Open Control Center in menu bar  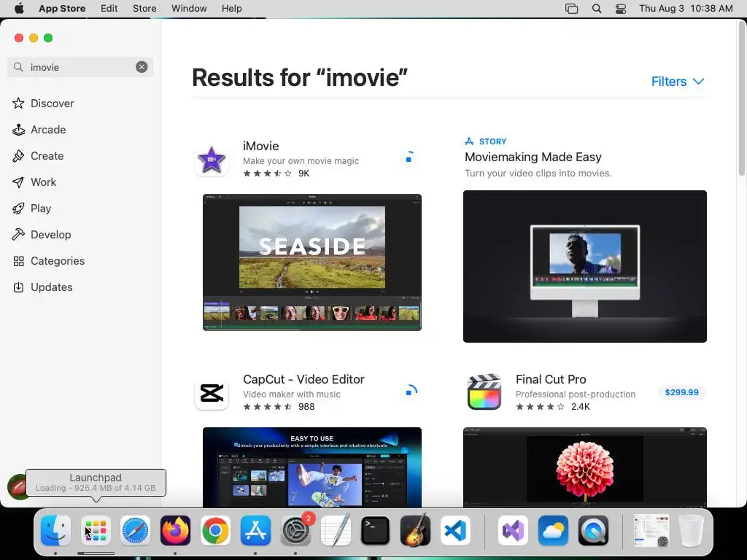pyautogui.click(x=621, y=9)
